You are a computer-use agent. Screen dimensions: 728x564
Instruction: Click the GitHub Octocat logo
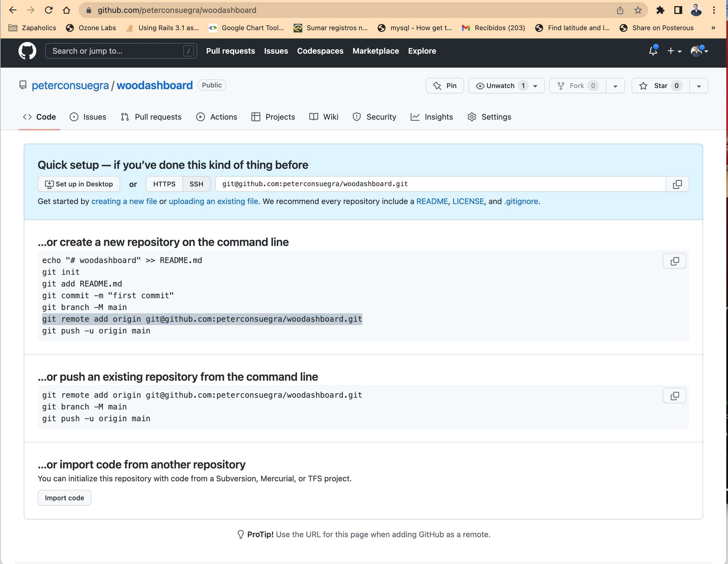27,51
